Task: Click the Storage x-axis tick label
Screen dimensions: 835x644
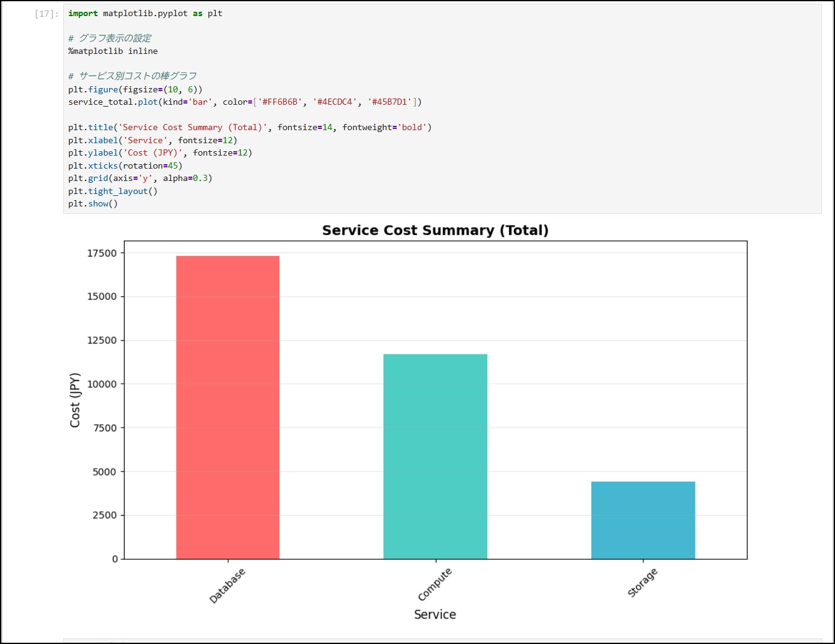Action: (x=642, y=583)
